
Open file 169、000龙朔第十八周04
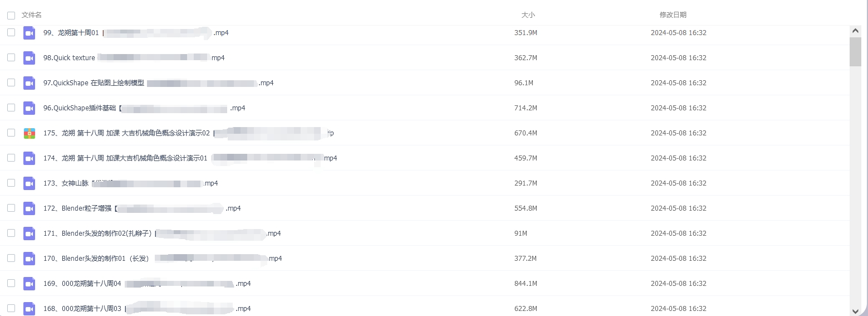147,284
